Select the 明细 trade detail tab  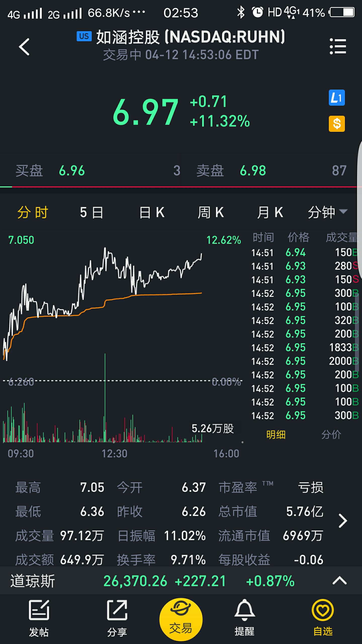click(276, 434)
